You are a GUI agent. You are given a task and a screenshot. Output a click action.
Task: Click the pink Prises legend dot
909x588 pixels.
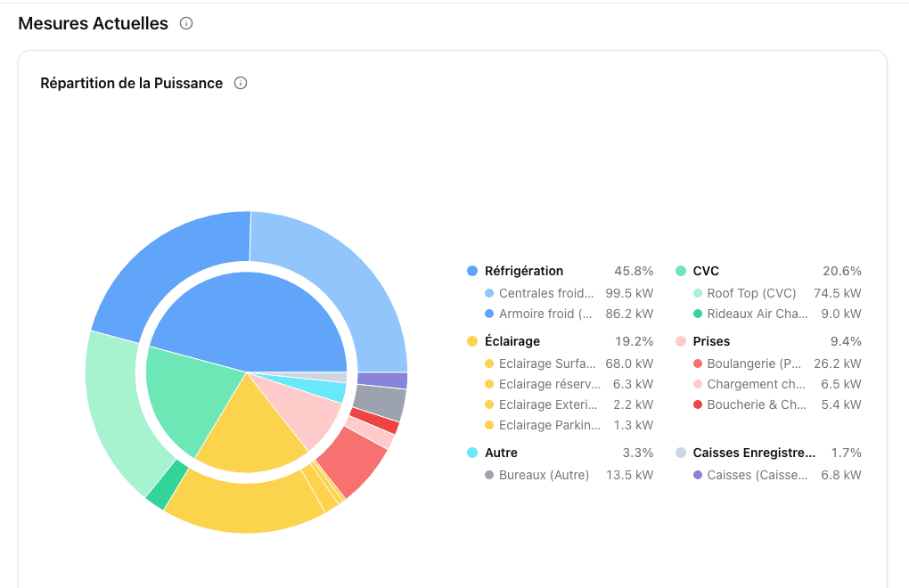(x=680, y=341)
